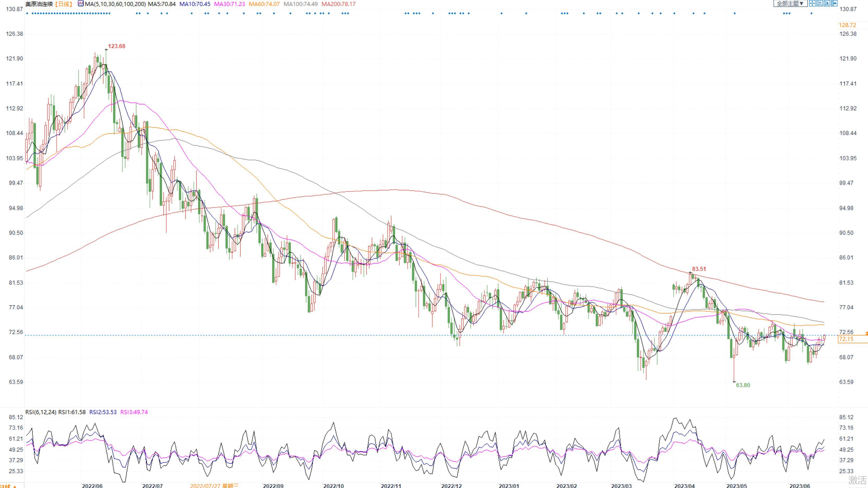Click the MA30:71.23 magenta legend value
The width and height of the screenshot is (868, 488).
click(x=230, y=4)
